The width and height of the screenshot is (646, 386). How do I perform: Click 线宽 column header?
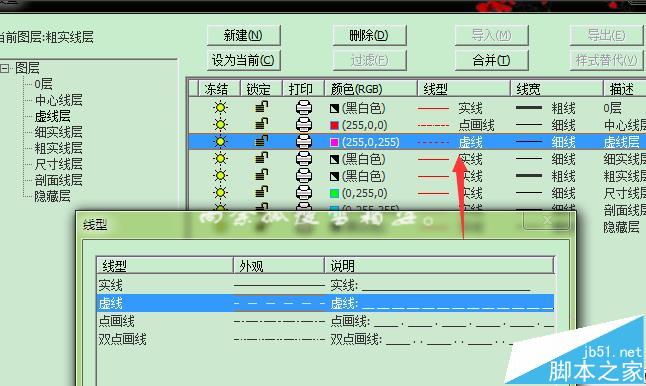pos(557,89)
